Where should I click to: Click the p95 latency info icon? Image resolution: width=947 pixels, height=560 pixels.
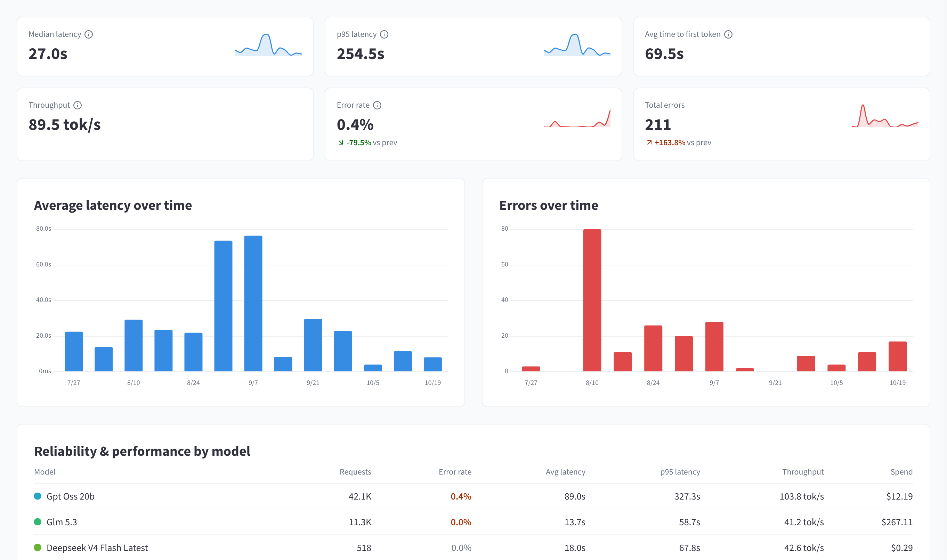tap(384, 34)
